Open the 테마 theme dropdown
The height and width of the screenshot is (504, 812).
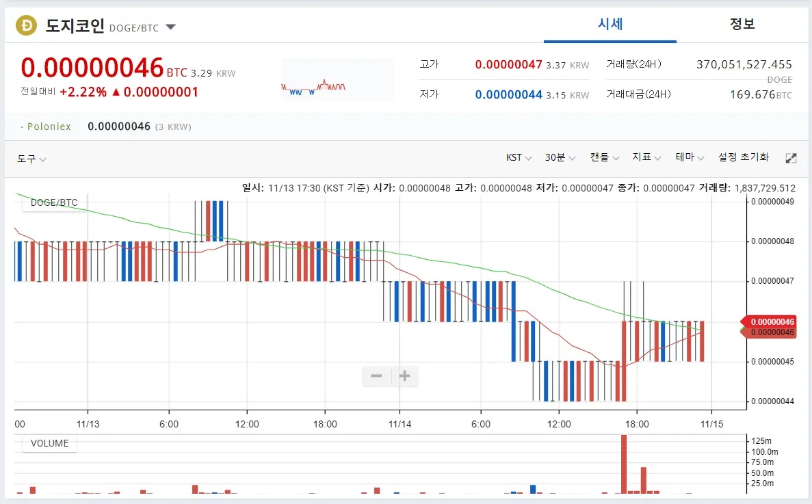690,157
